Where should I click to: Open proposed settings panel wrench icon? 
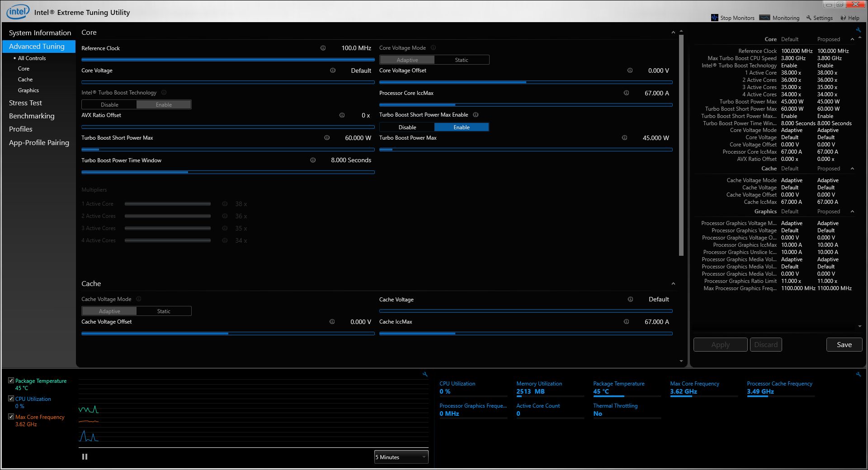[859, 30]
